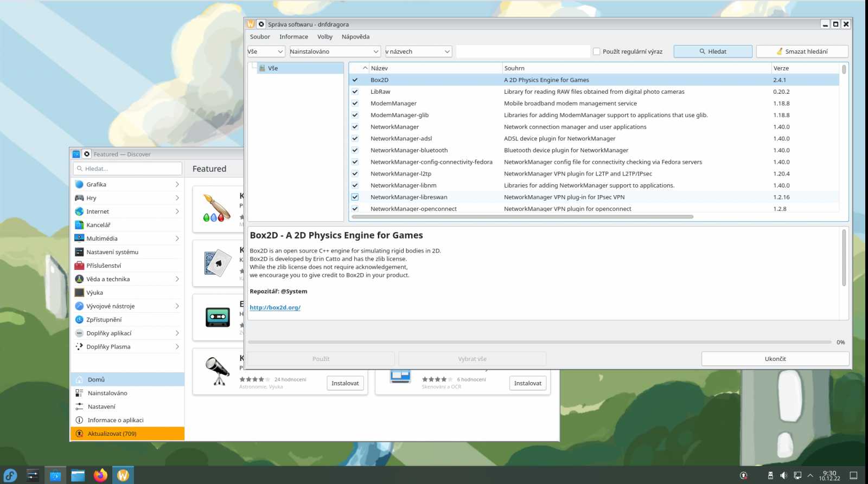This screenshot has width=868, height=484.
Task: Click the Hry gamepad icon in Discover
Action: tap(79, 198)
